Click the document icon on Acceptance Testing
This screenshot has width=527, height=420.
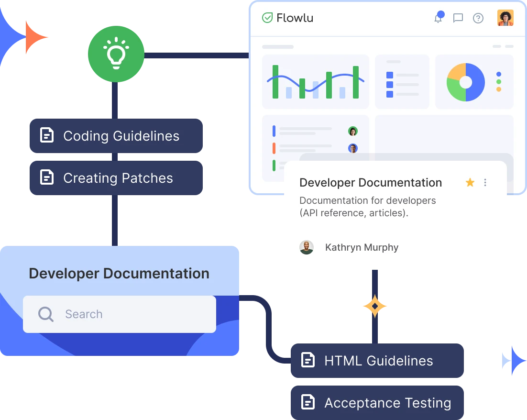[x=309, y=402]
